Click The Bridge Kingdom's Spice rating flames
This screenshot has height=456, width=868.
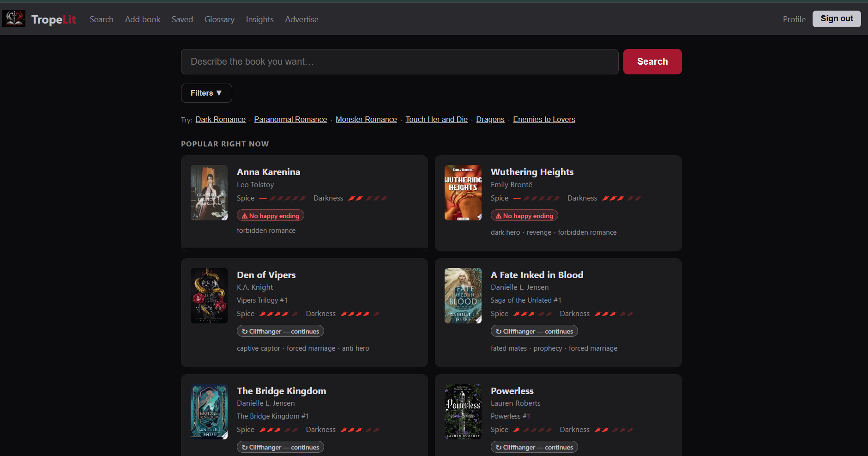click(279, 430)
